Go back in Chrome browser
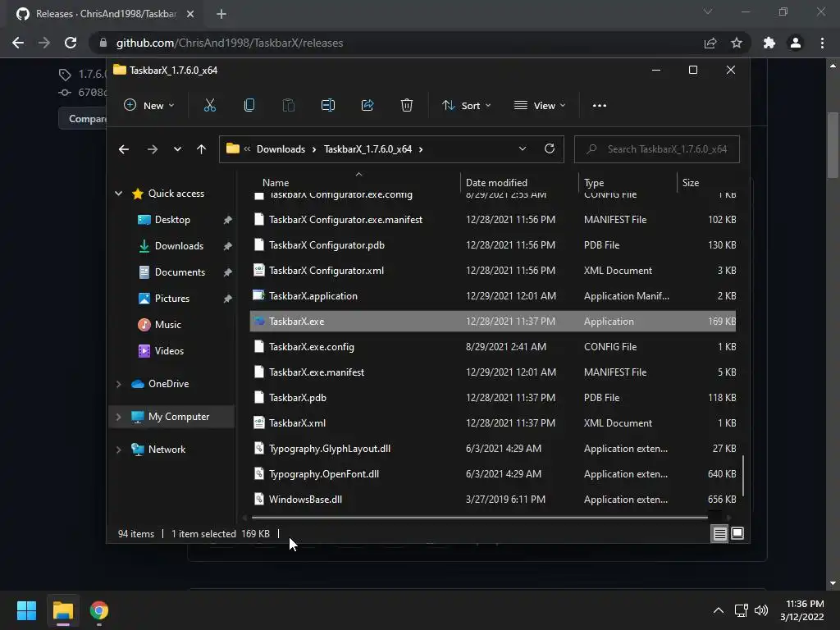The width and height of the screenshot is (840, 630). 18,43
